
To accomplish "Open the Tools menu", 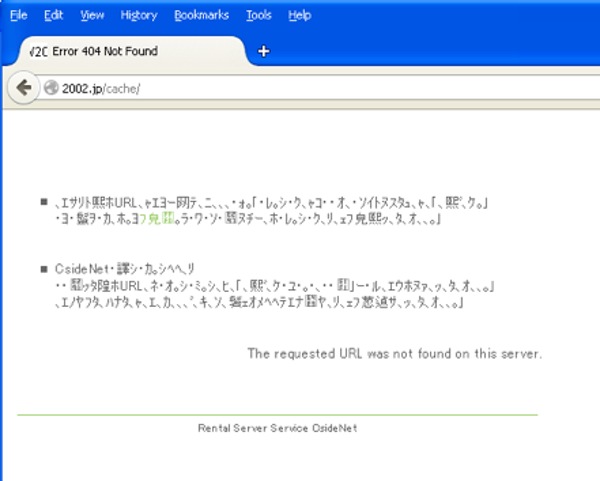I will click(x=258, y=15).
